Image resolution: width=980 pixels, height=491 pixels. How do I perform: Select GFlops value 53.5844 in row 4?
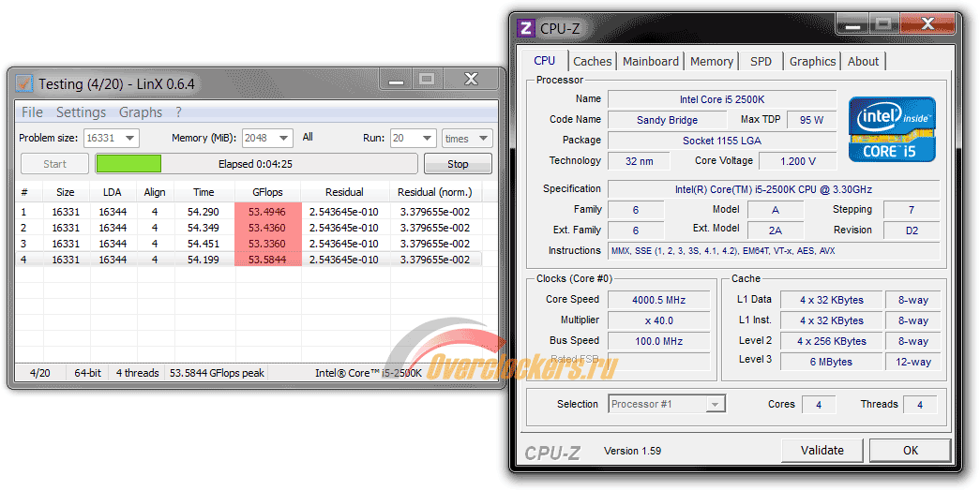[x=267, y=260]
